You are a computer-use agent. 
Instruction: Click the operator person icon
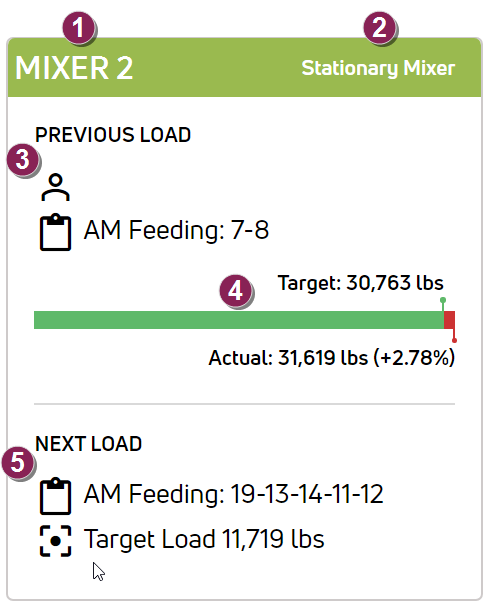click(x=55, y=187)
